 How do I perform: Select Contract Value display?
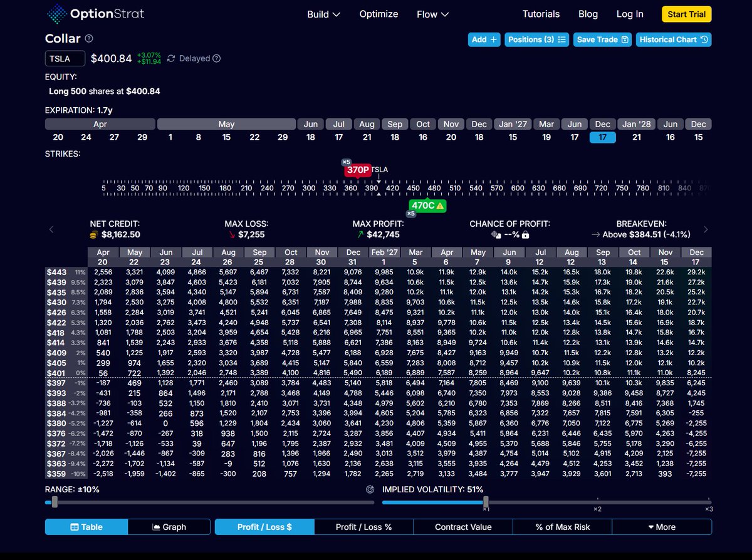(x=463, y=527)
